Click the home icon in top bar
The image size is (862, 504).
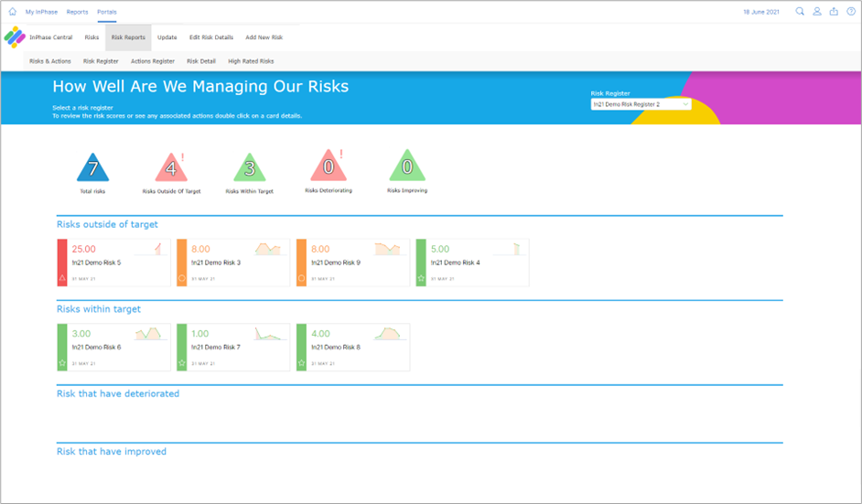click(x=12, y=12)
